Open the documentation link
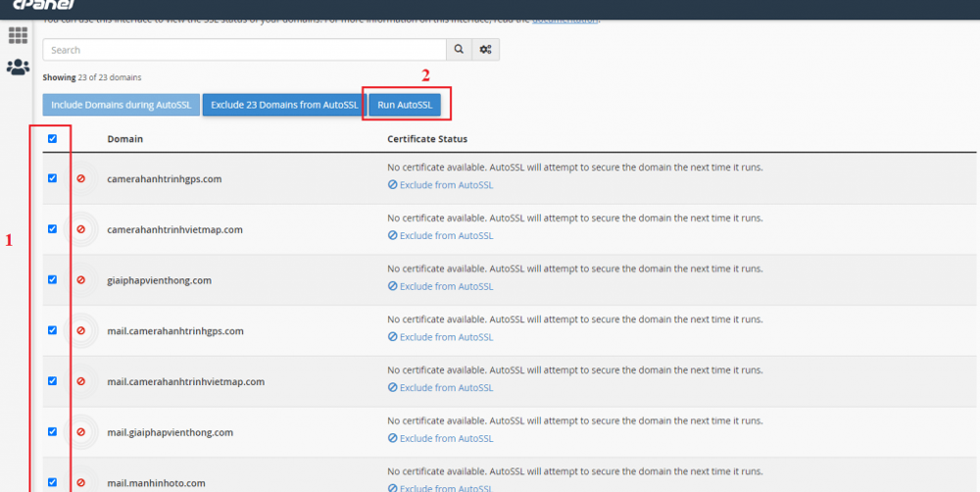The width and height of the screenshot is (980, 492). point(565,21)
